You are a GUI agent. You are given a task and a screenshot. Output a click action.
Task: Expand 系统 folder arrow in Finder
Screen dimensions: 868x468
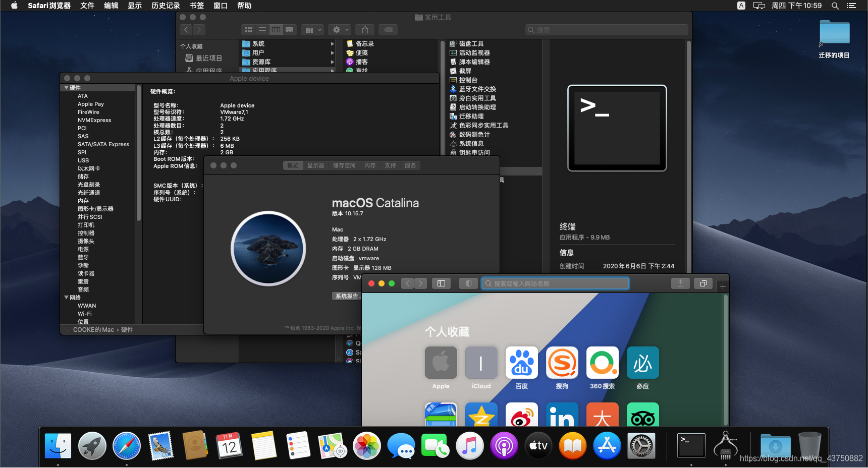tap(332, 44)
